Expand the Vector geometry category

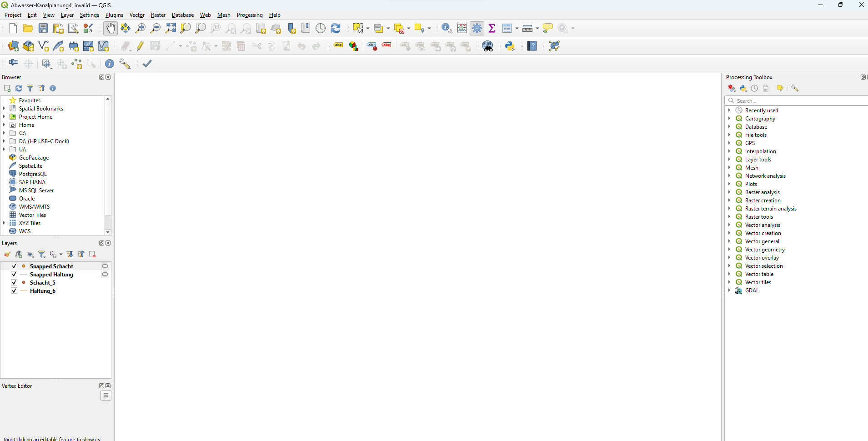[730, 249]
